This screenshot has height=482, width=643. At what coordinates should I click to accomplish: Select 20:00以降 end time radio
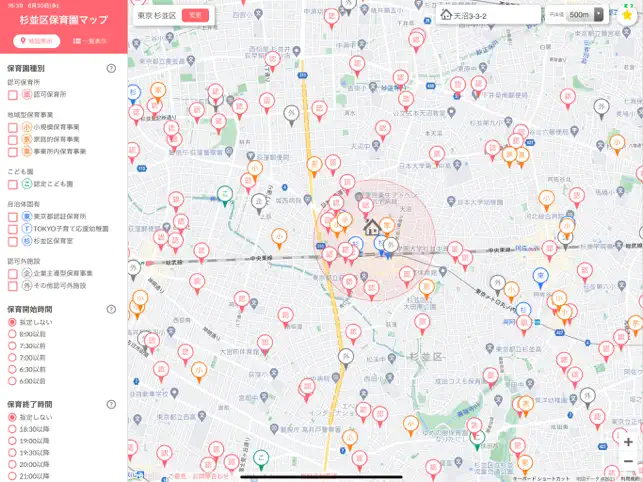(x=12, y=464)
